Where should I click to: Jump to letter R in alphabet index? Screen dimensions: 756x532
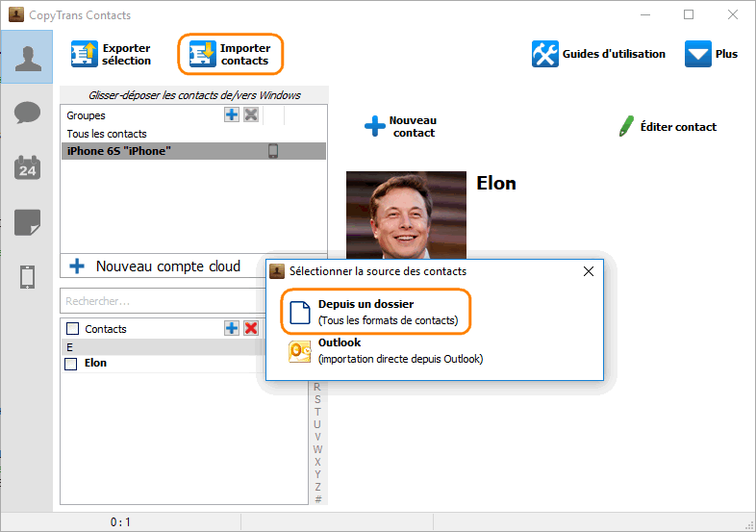(317, 387)
